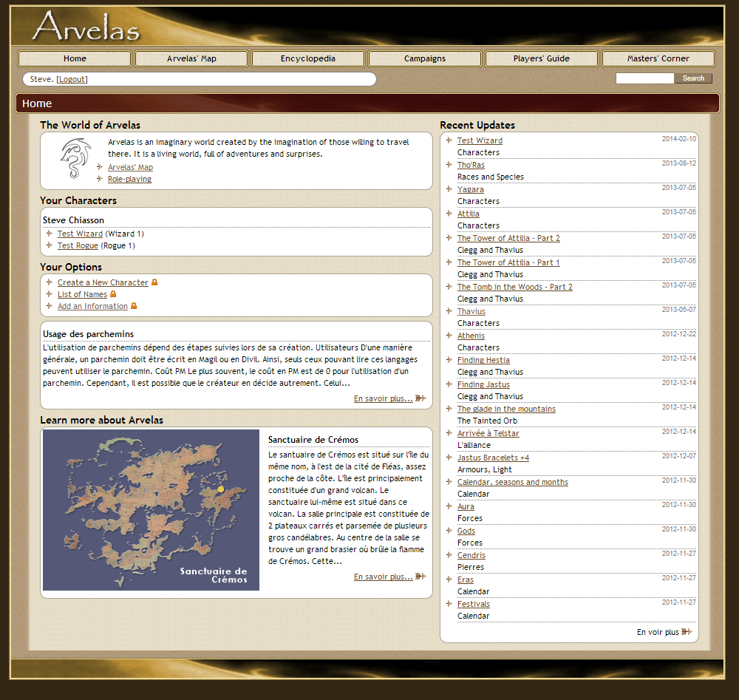This screenshot has width=739, height=700.
Task: Expand 'En savoir plus' under Sanctuaire de Crémos
Action: click(x=383, y=577)
